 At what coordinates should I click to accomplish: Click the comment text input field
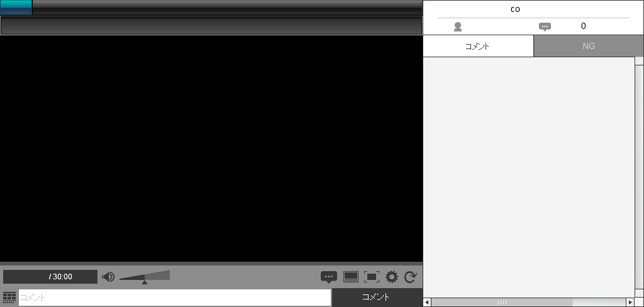pos(175,298)
